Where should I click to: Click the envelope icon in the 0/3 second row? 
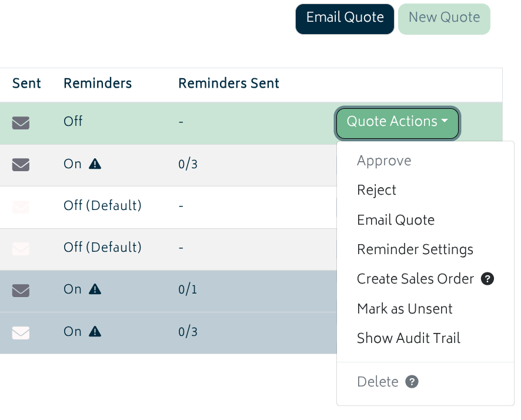pos(21,165)
